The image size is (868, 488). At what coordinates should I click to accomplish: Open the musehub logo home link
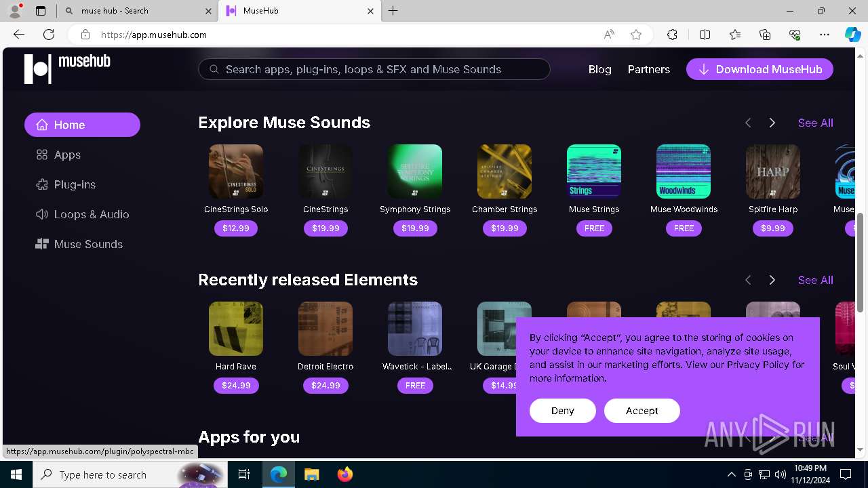point(67,68)
